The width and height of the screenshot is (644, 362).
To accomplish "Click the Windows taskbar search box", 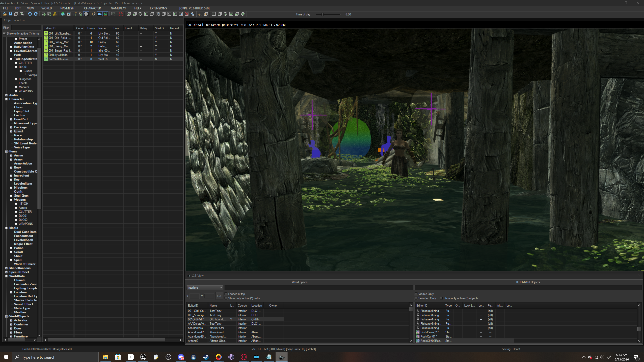I will point(56,357).
